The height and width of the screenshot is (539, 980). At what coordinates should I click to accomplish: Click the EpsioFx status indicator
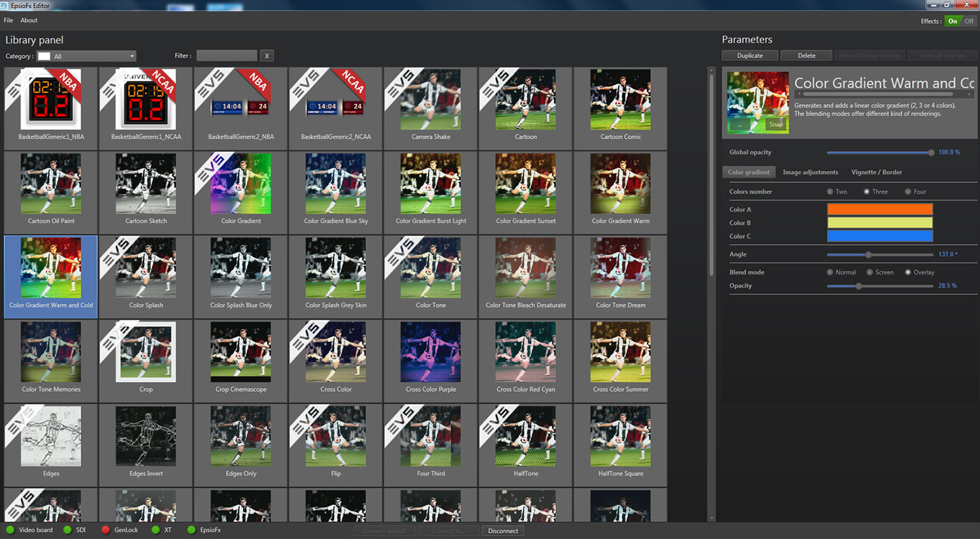[x=191, y=530]
